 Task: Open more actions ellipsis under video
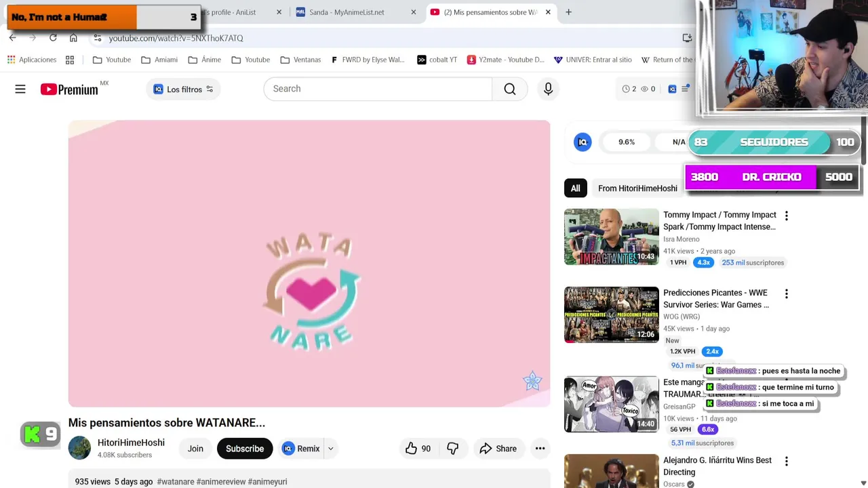point(540,449)
